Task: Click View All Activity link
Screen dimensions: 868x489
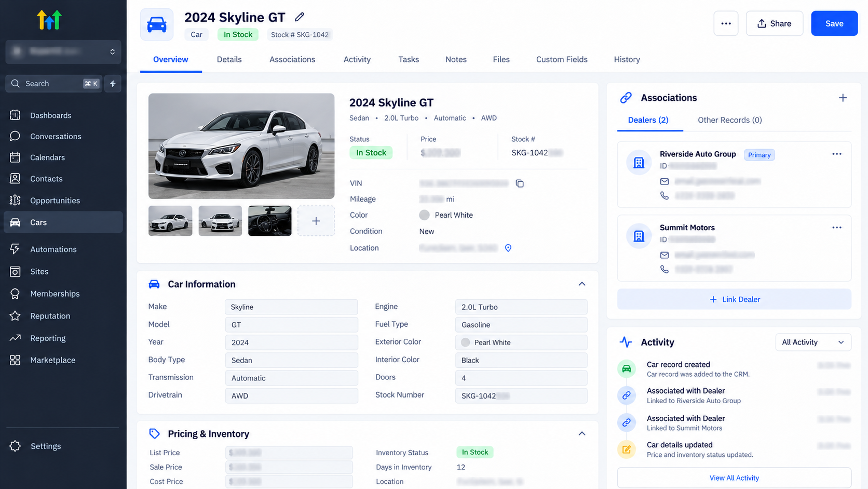Action: 734,478
